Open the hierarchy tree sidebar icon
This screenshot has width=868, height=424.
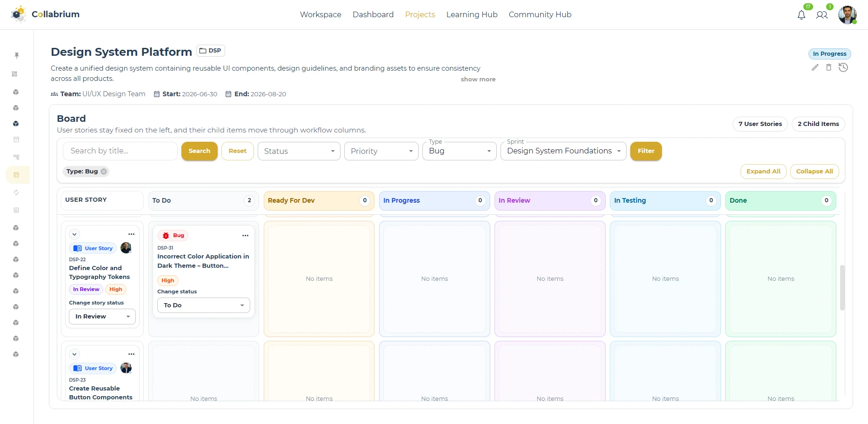pos(16,157)
